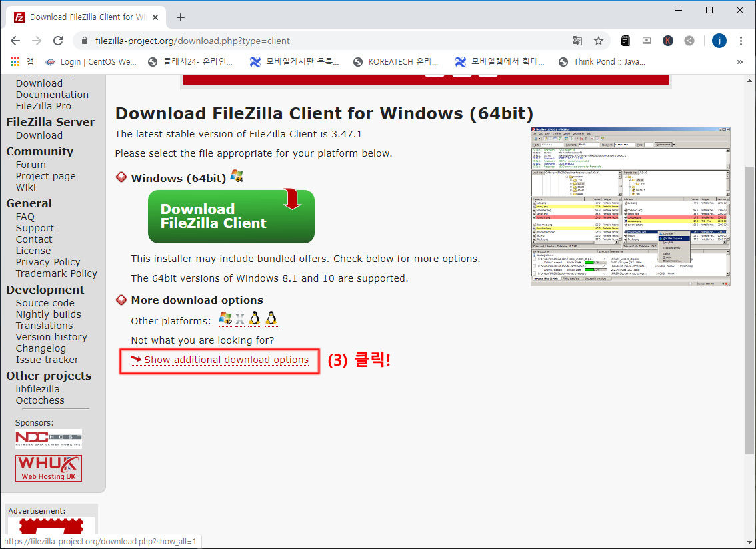Open the Forum link
This screenshot has width=756, height=549.
coord(31,165)
